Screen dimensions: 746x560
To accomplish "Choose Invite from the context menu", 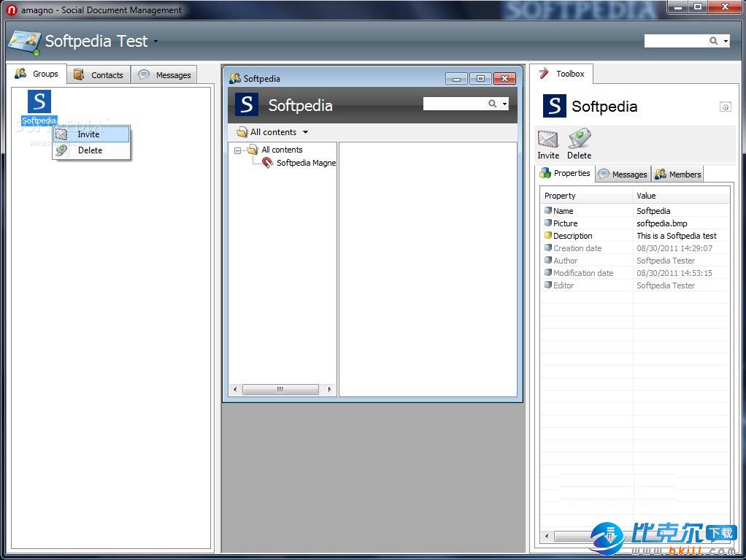I will (x=91, y=134).
